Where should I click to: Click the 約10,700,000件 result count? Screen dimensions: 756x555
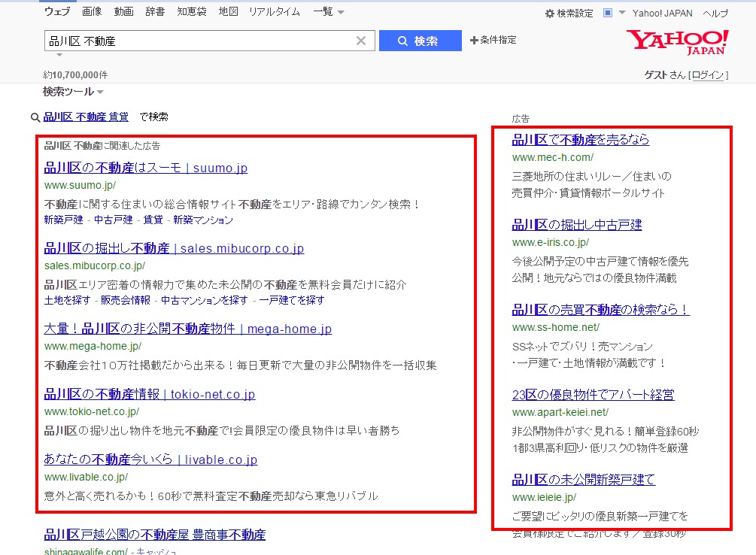pyautogui.click(x=75, y=75)
